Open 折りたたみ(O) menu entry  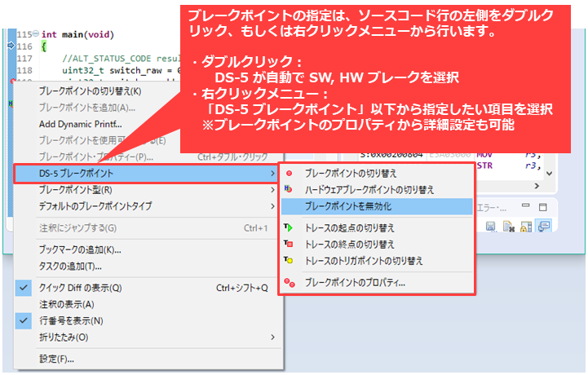(x=148, y=337)
